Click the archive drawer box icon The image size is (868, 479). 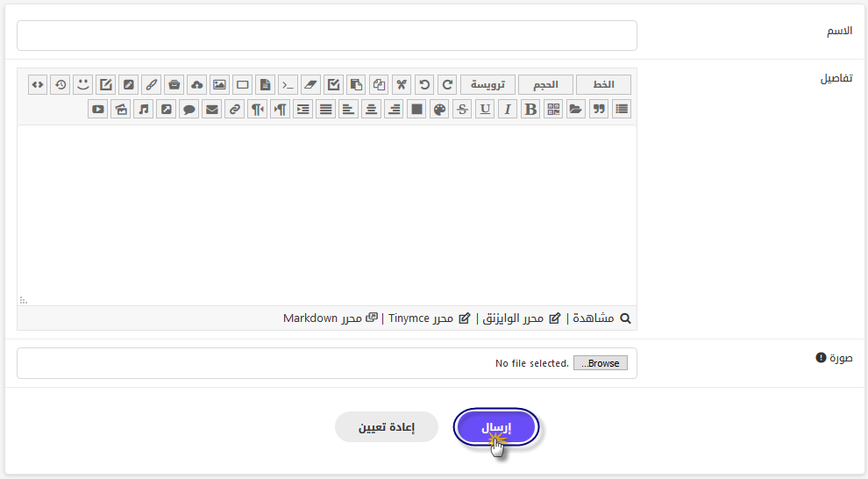click(174, 85)
